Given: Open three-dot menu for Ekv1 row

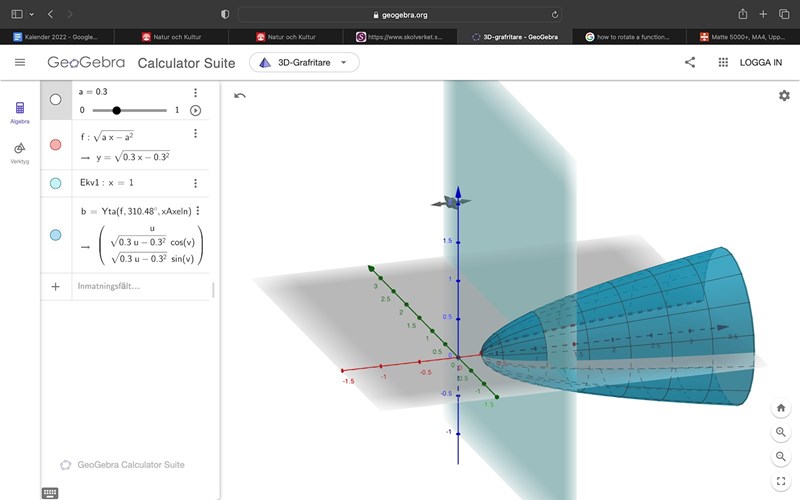Looking at the screenshot, I should click(x=196, y=183).
